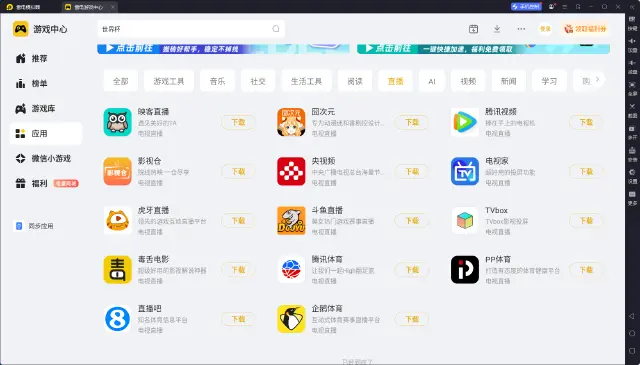Screen dimensions: 640x365
Task: Open the 毒舌电影 app icon
Action: point(118,270)
